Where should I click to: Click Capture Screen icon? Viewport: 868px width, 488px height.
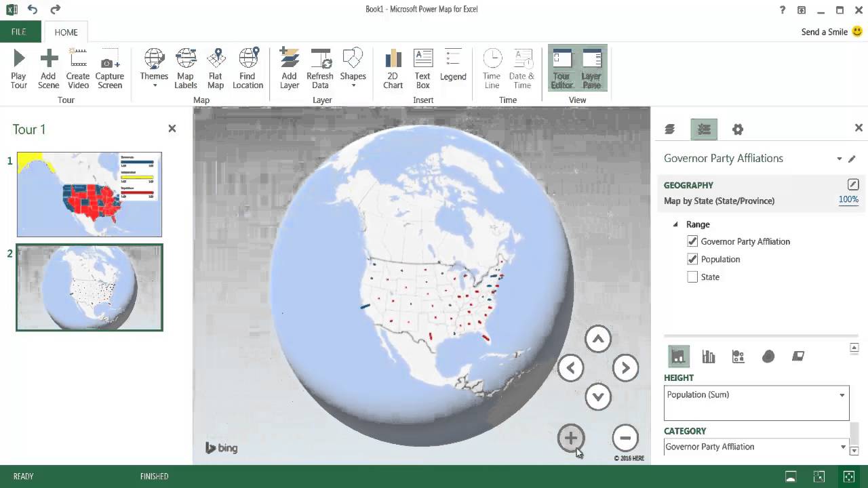click(x=109, y=69)
